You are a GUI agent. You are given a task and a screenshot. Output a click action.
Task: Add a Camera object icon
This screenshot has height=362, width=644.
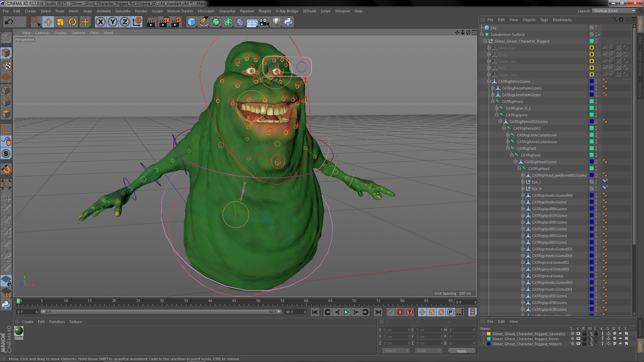tap(264, 22)
